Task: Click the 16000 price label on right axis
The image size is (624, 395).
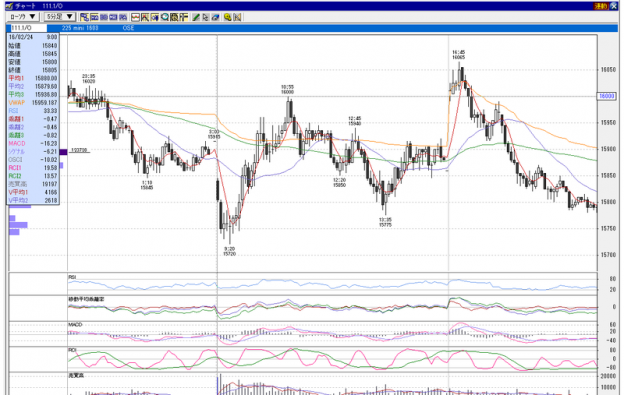Action: click(606, 96)
